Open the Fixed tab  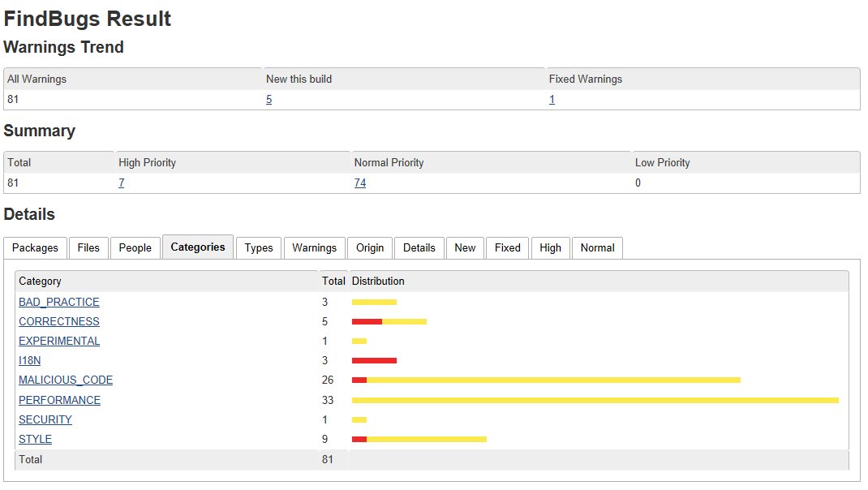[x=508, y=248]
